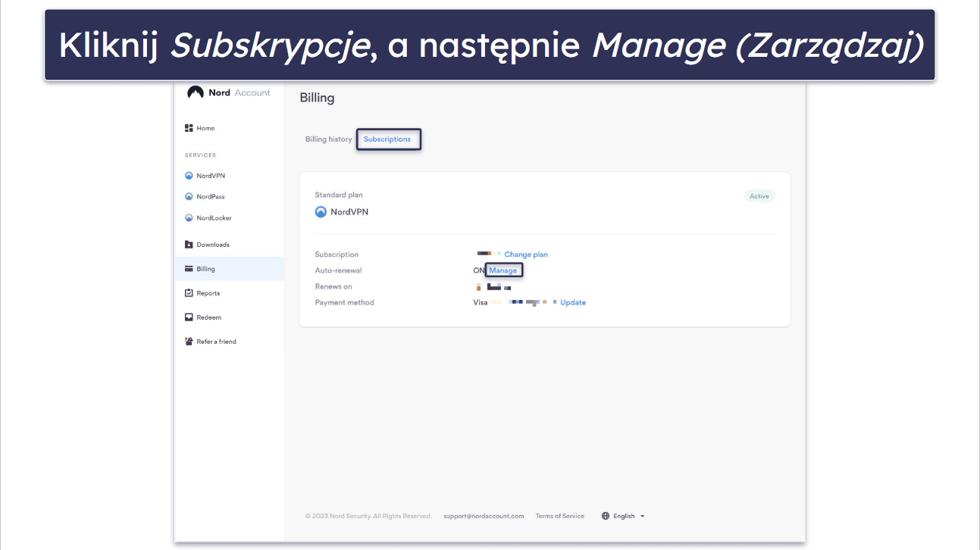Open NordLocker from the sidebar icon
The image size is (980, 550).
189,218
